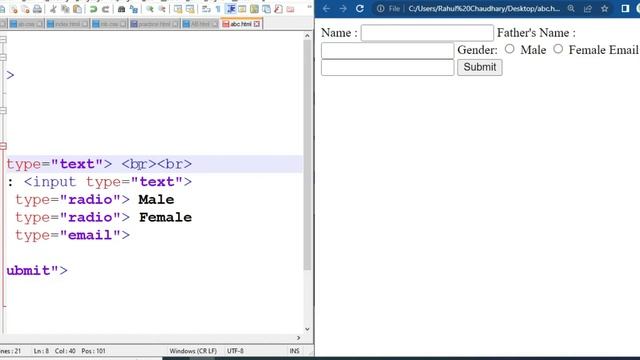Close the abc.html tab
The image size is (640, 360).
[257, 24]
